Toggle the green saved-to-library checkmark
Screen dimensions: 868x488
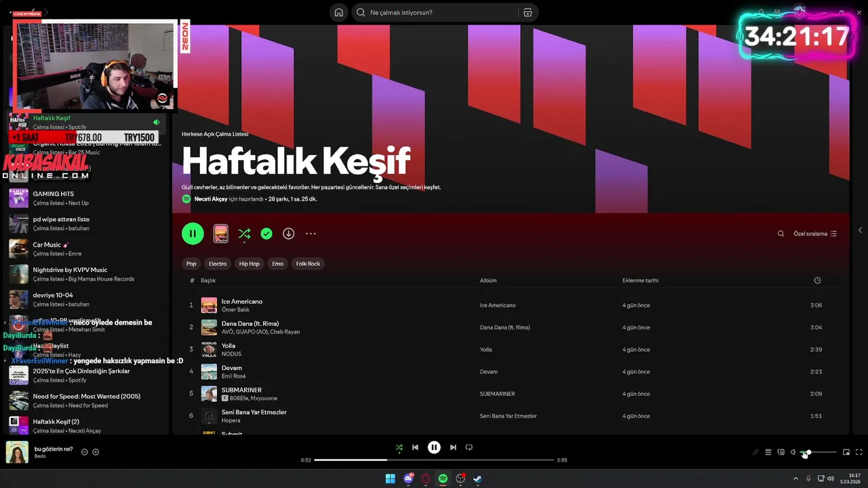coord(267,234)
